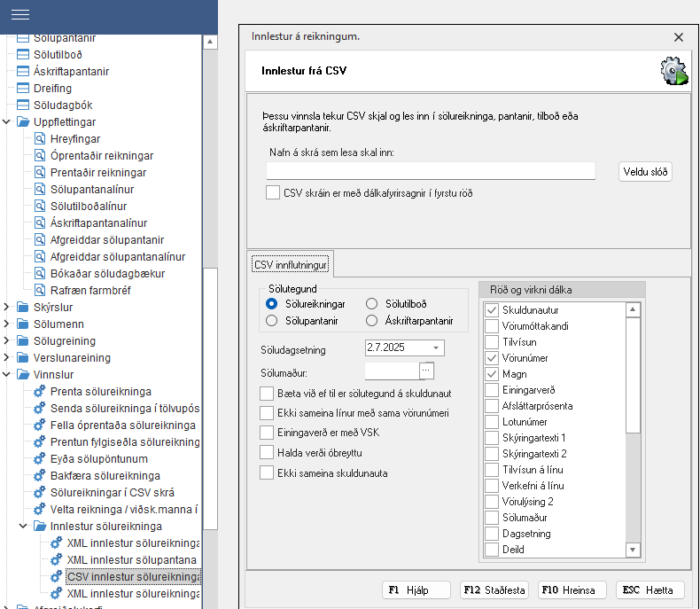This screenshot has height=609, width=700.
Task: Click the Prenta sölureikninga gear icon
Action: click(39, 392)
